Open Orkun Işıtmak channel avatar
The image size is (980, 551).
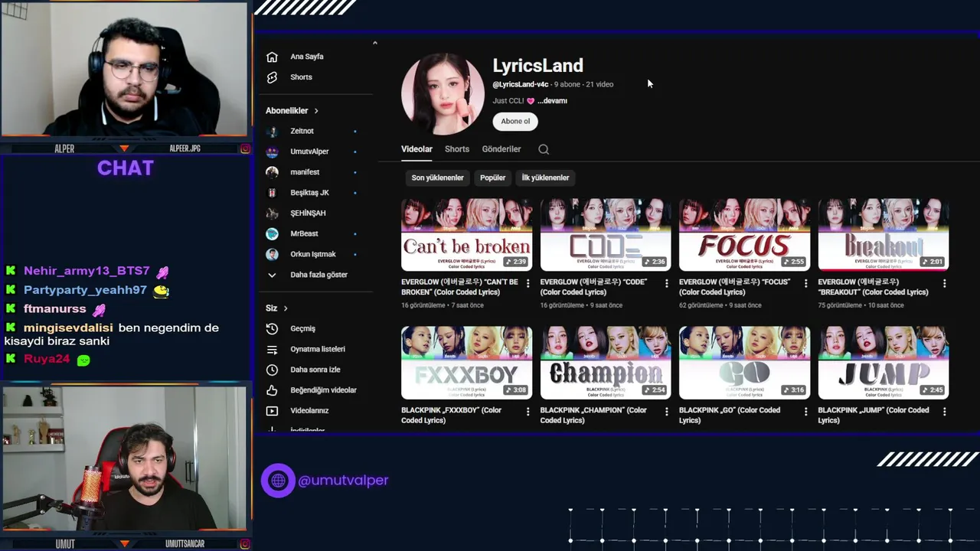[272, 254]
